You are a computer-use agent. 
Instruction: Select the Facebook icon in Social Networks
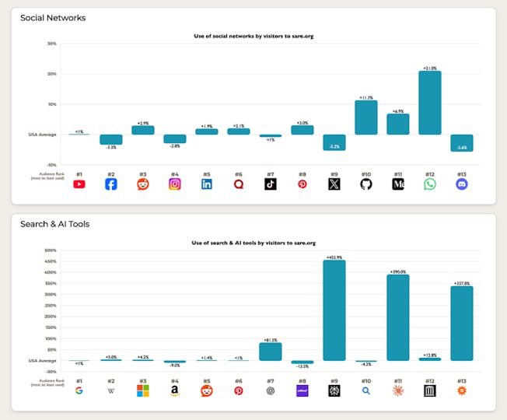pyautogui.click(x=111, y=184)
